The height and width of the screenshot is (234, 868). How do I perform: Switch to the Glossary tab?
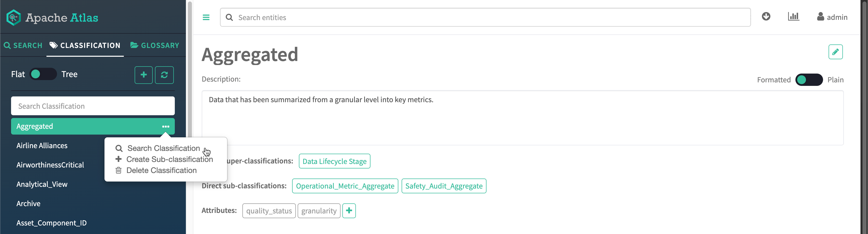[155, 45]
